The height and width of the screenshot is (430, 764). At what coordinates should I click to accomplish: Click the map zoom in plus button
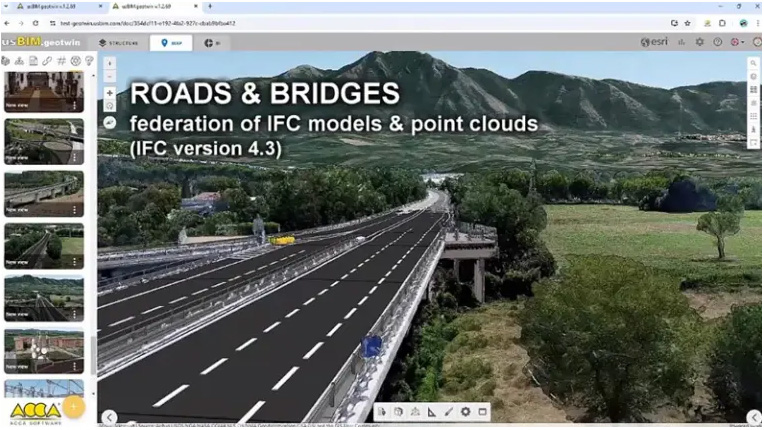click(x=110, y=92)
